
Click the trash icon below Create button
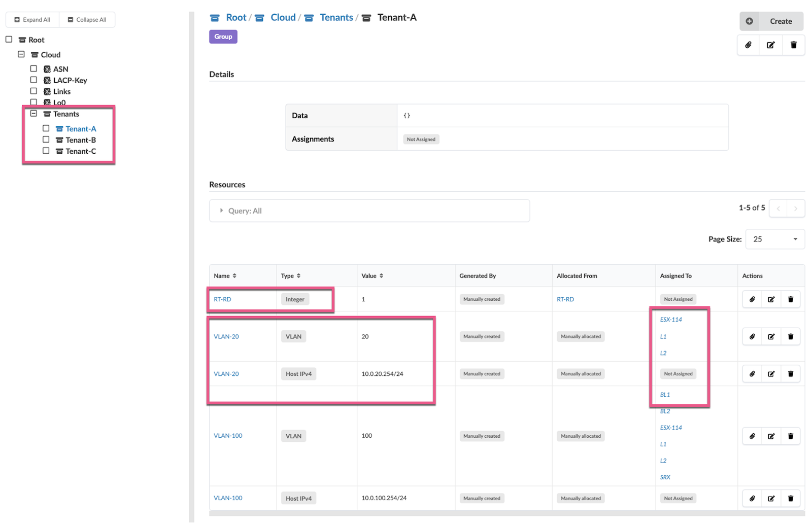pos(794,45)
